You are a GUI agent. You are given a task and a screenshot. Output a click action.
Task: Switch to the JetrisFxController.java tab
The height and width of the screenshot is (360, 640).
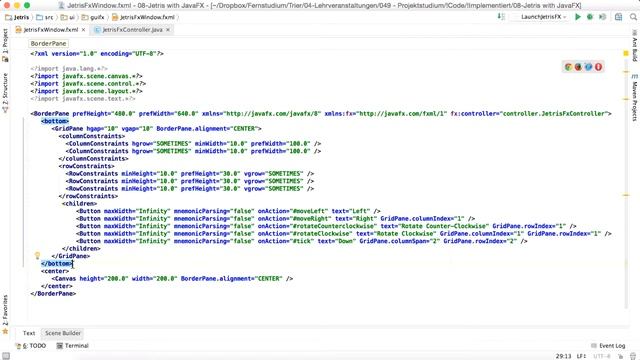pyautogui.click(x=132, y=30)
